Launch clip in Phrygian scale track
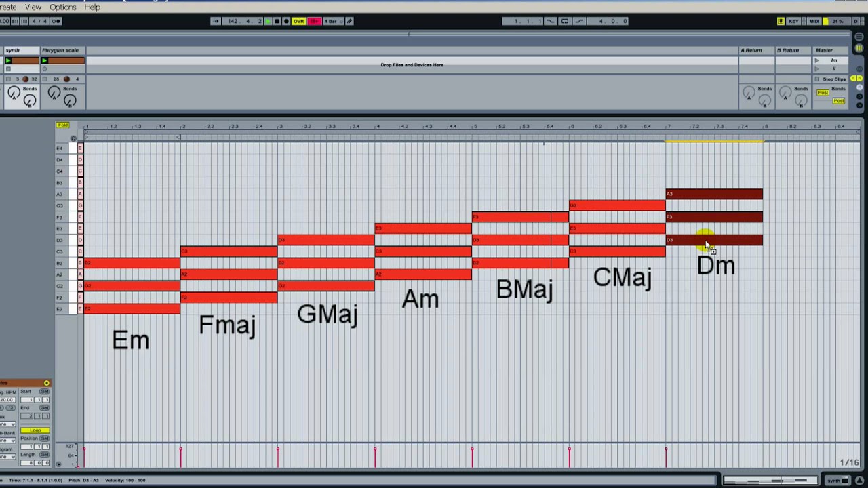868x488 pixels. (45, 61)
